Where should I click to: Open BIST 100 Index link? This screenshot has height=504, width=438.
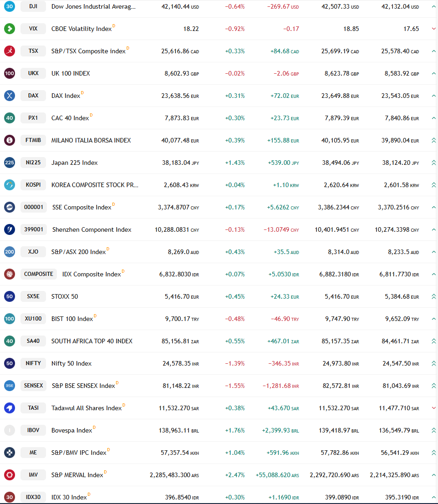tap(72, 319)
